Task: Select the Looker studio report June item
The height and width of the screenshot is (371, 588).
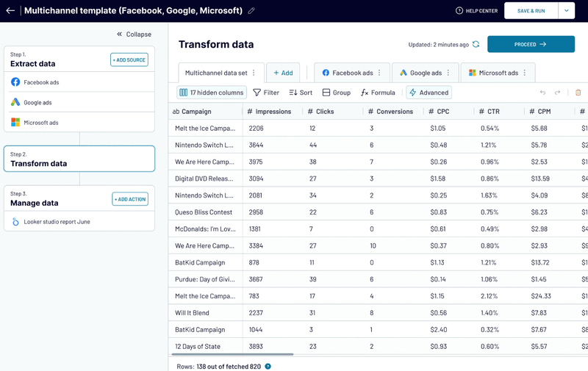Action: [x=57, y=222]
